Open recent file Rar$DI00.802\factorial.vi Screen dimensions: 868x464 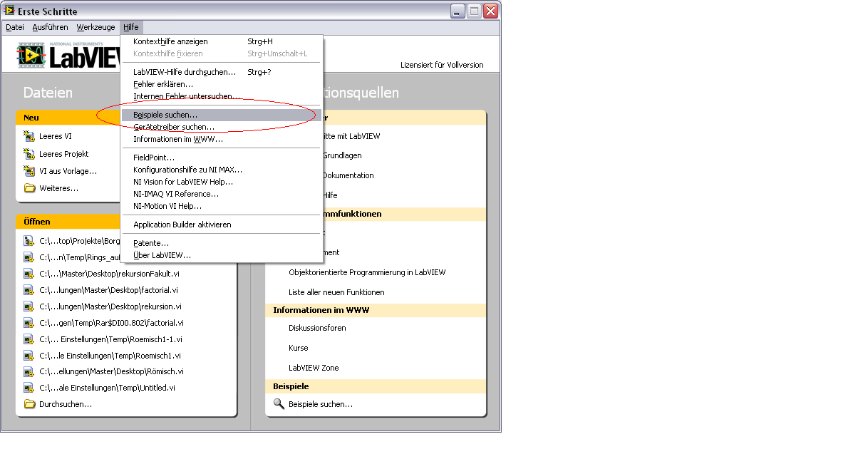point(112,323)
